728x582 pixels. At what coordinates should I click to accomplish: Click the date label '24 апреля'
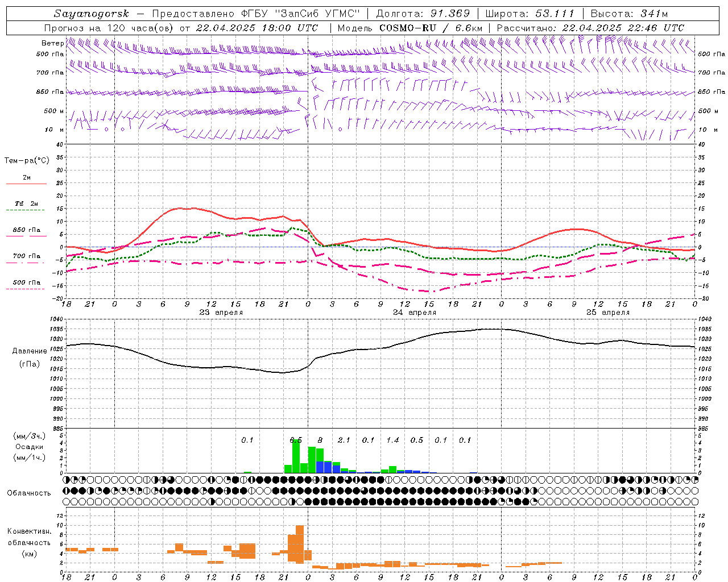pyautogui.click(x=415, y=312)
